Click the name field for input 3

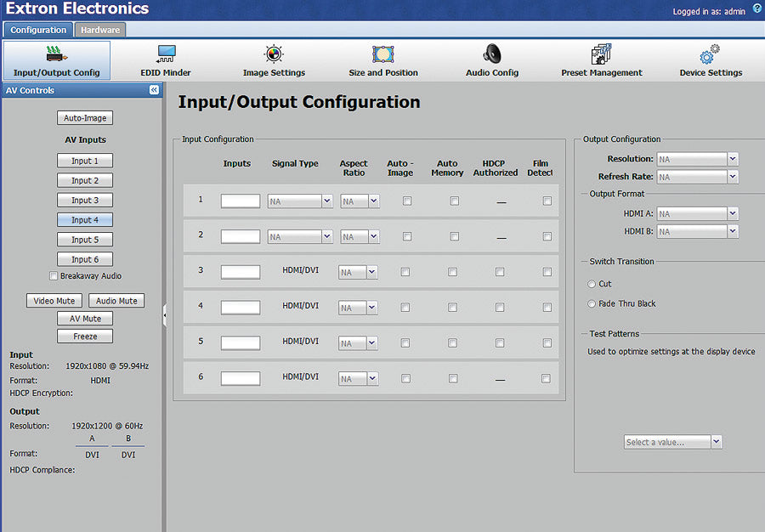click(241, 272)
